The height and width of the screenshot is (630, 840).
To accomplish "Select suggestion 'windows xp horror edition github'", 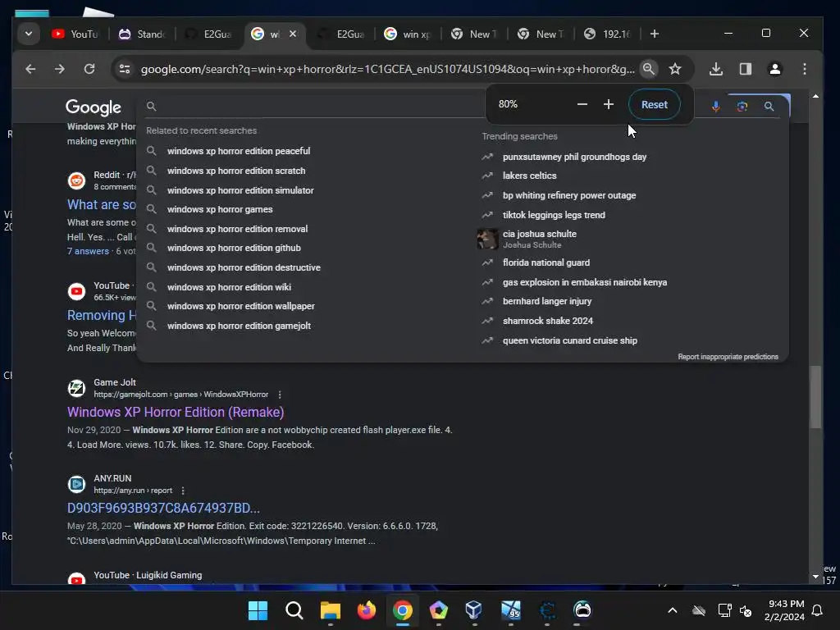I will (x=234, y=248).
